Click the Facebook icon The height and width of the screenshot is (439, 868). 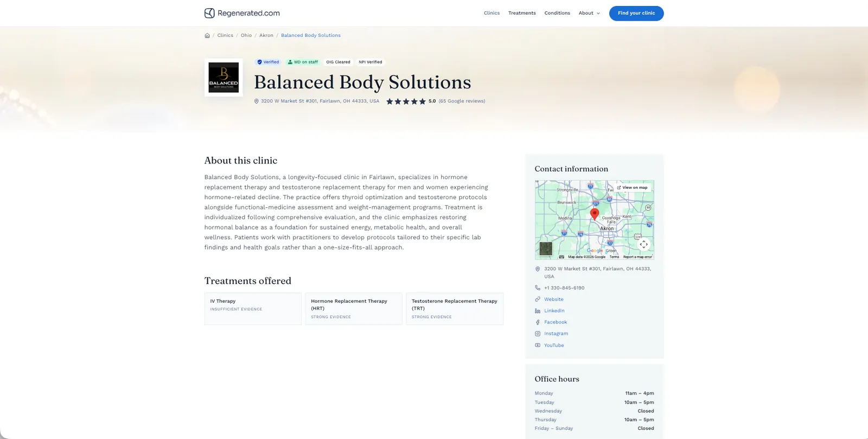[538, 322]
